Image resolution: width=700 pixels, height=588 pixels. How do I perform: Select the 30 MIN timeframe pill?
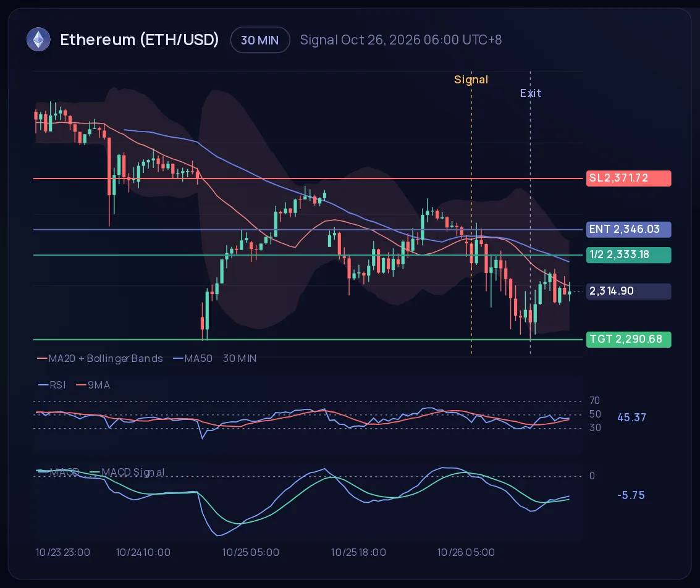(x=260, y=40)
